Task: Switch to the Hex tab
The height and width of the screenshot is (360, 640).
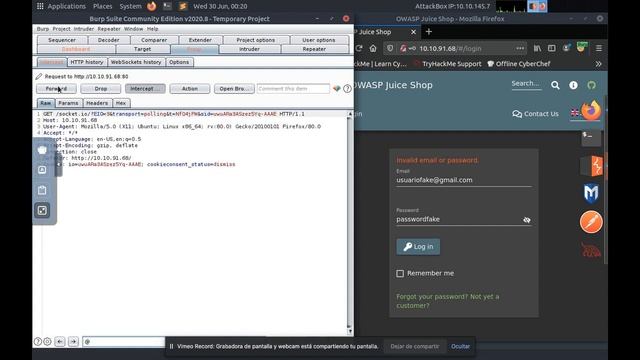Action: pos(121,103)
